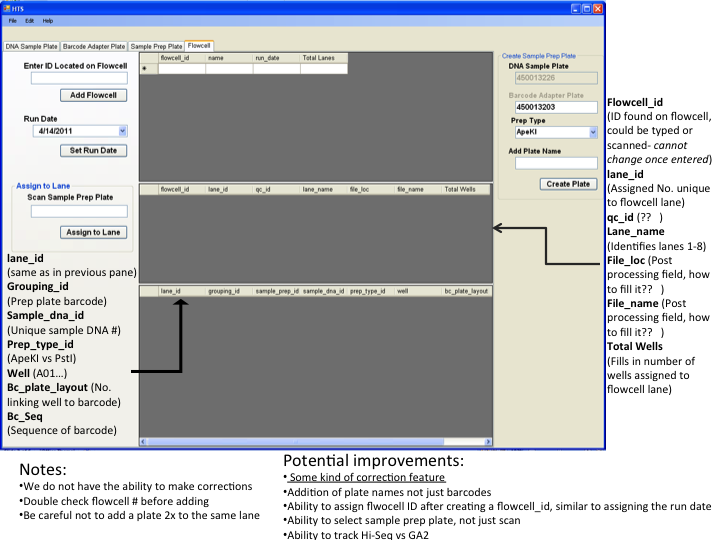The height and width of the screenshot is (540, 720).
Task: Click the prep_type_id column header
Action: [371, 291]
